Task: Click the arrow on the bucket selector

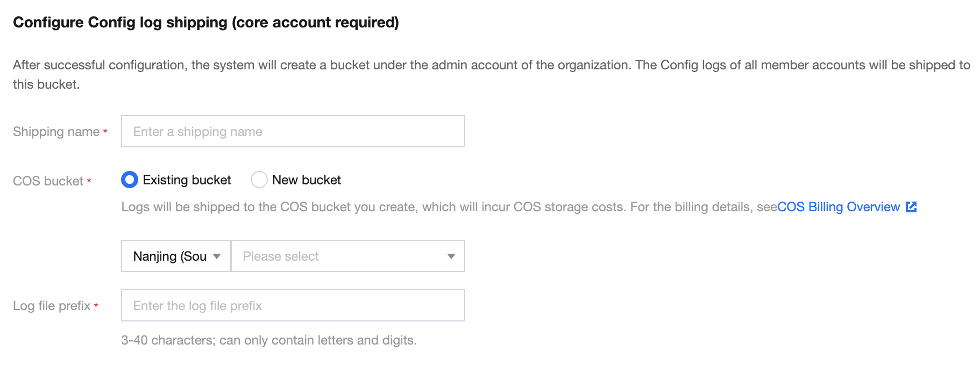Action: tap(451, 256)
